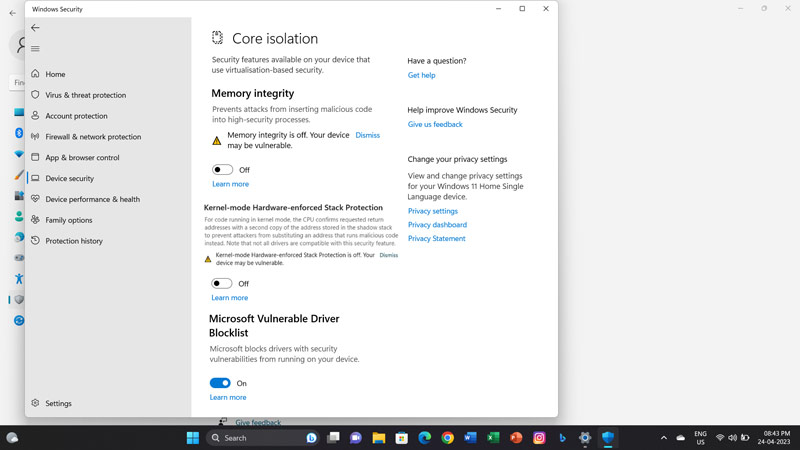
Task: Open Privacy Statement link
Action: point(437,238)
